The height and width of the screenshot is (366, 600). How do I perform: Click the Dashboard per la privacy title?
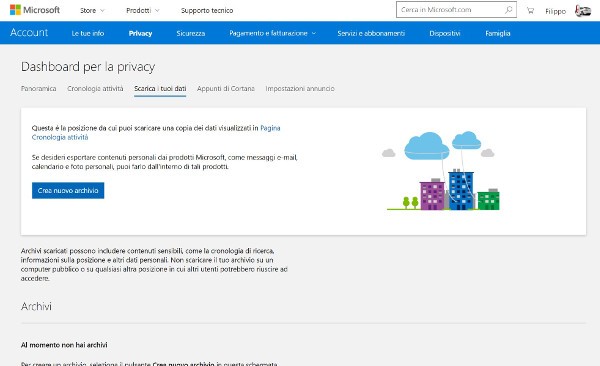(x=88, y=67)
